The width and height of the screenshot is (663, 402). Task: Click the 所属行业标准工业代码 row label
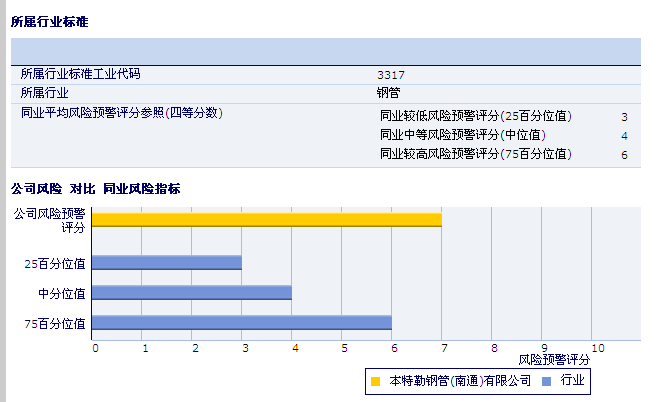click(x=81, y=74)
